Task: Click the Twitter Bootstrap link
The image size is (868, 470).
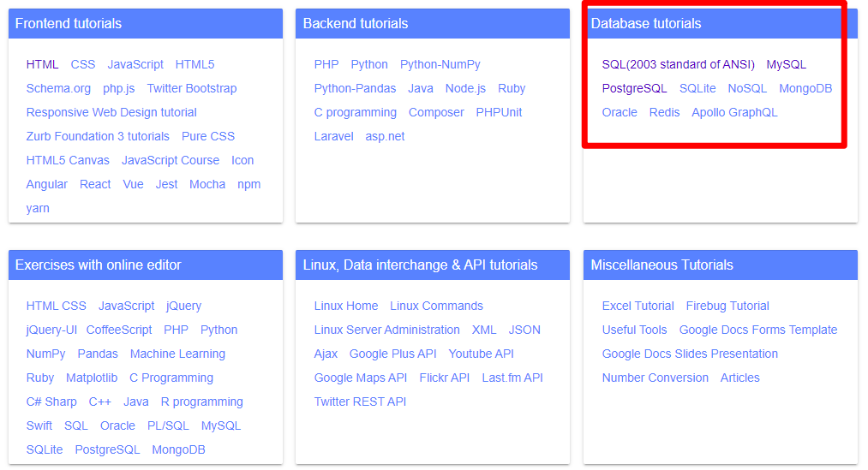Action: point(192,88)
